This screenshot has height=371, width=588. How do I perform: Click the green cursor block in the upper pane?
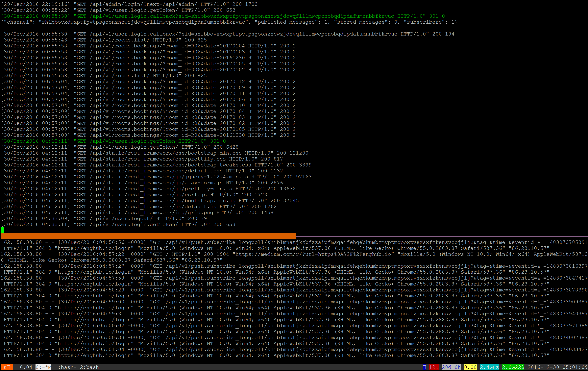[2, 230]
